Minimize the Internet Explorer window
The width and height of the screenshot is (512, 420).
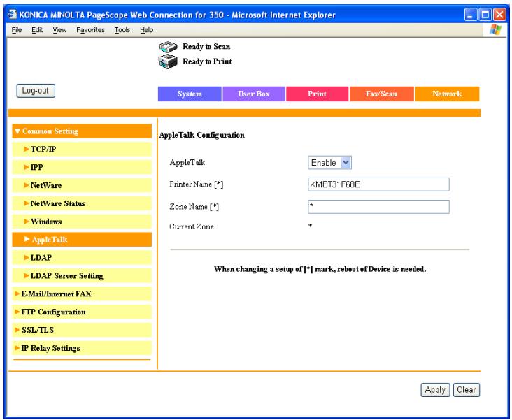pos(470,15)
